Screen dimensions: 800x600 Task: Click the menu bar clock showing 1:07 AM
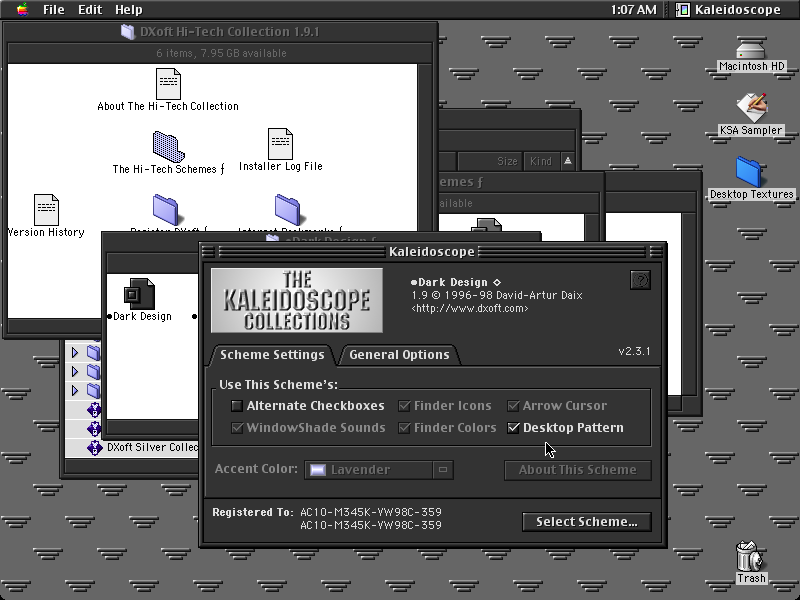633,10
